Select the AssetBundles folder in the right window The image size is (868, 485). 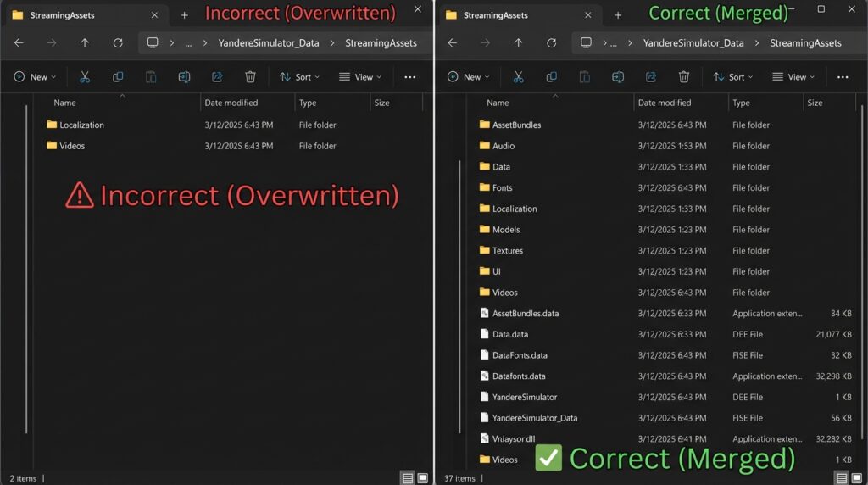tap(515, 125)
